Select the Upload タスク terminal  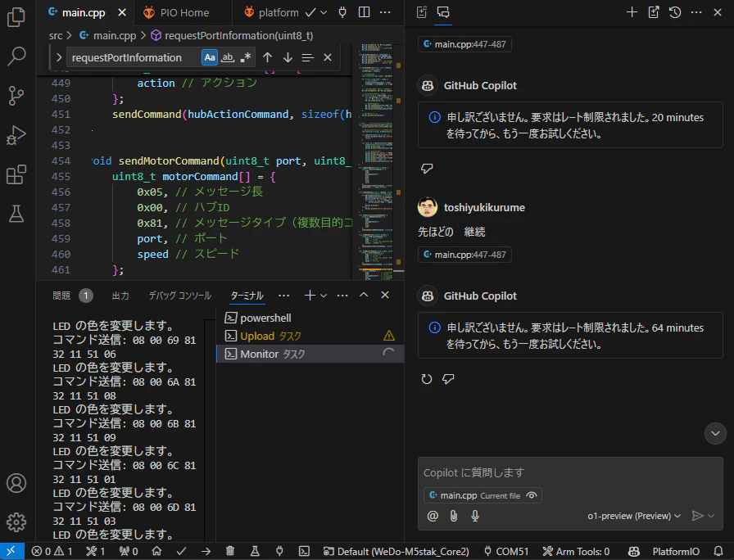310,336
